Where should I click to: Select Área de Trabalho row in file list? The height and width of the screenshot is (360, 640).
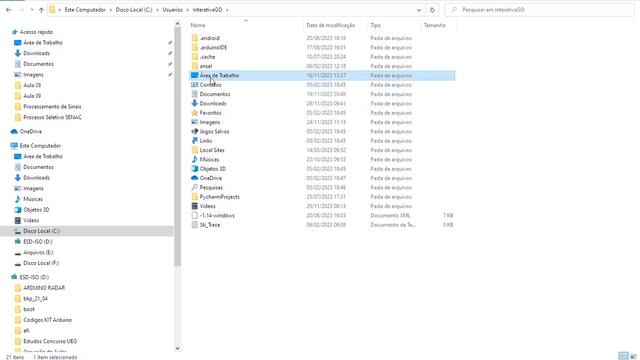322,76
